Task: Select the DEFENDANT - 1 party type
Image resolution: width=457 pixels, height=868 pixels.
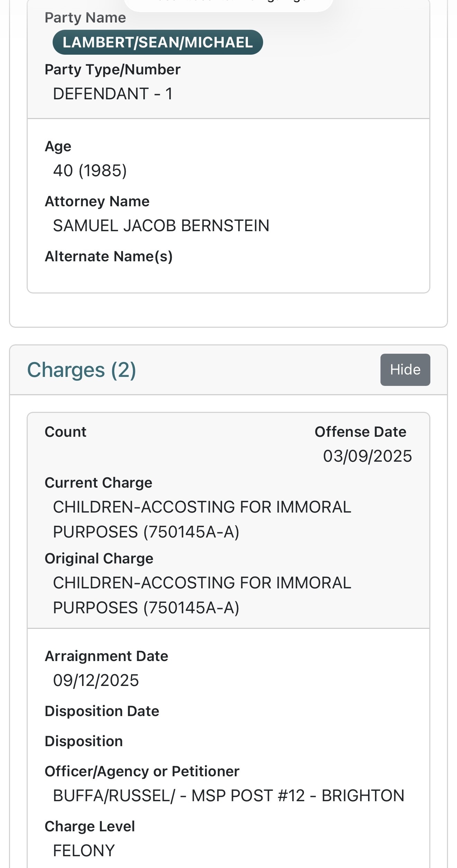Action: 113,94
